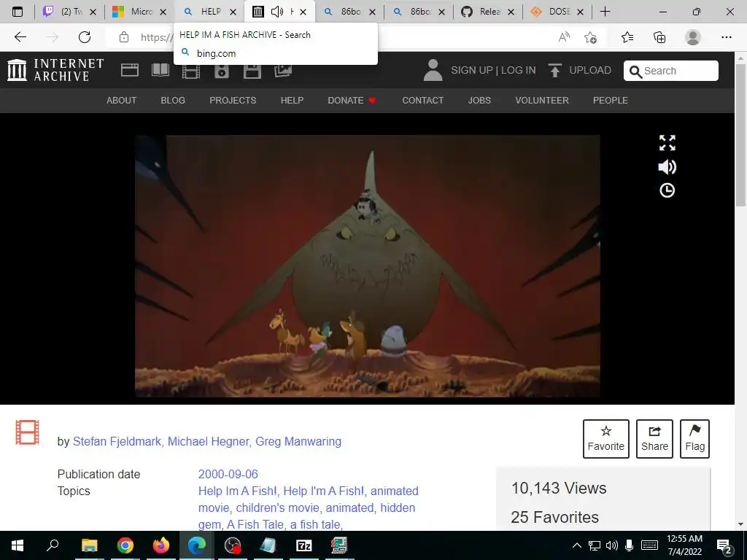Open the BLOG menu item
Image resolution: width=747 pixels, height=560 pixels.
172,101
